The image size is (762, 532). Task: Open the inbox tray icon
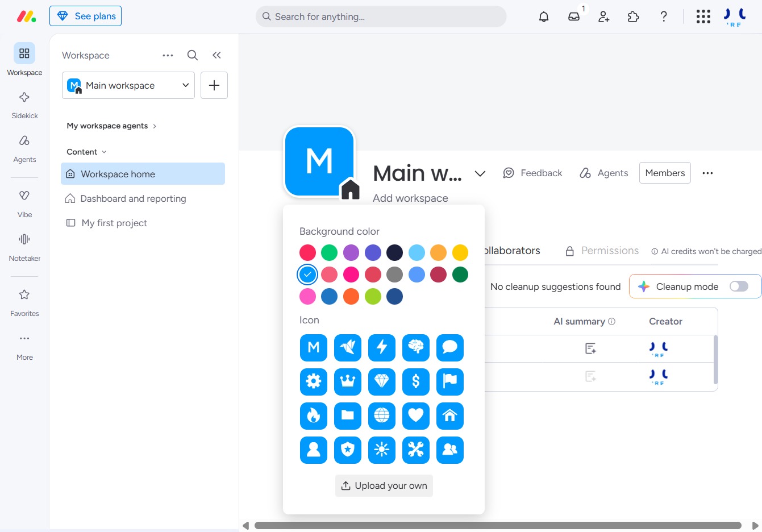(574, 16)
